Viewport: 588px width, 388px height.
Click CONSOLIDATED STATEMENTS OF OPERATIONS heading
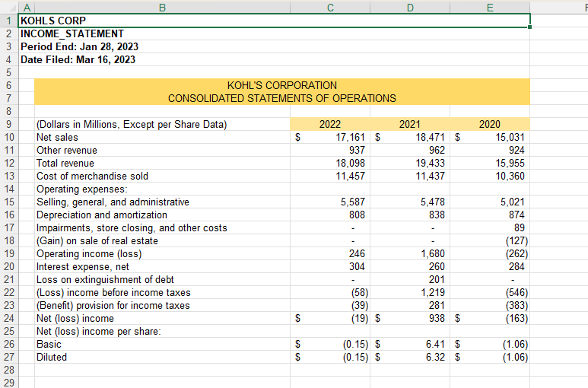[282, 98]
